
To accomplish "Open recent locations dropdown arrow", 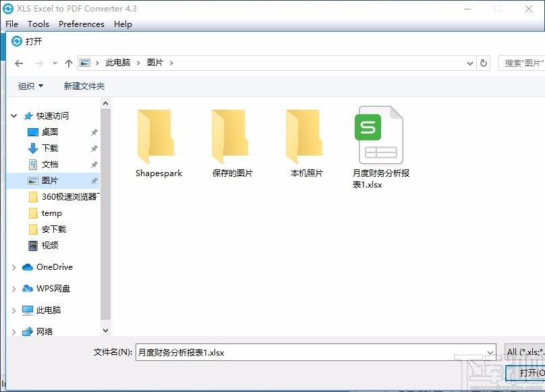I will pyautogui.click(x=55, y=63).
